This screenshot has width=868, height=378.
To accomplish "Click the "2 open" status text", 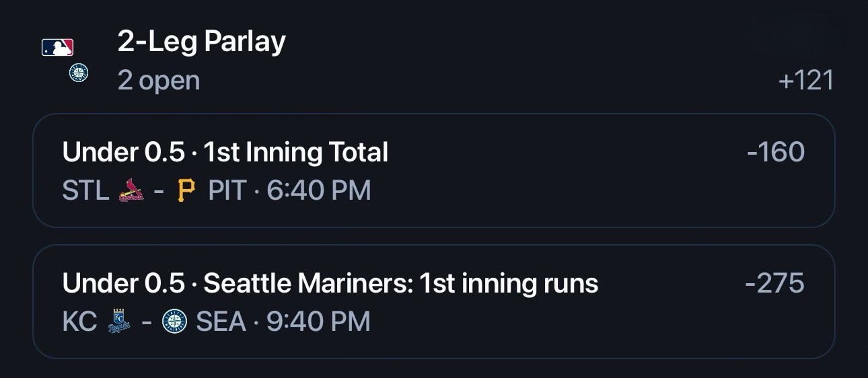I will 159,81.
